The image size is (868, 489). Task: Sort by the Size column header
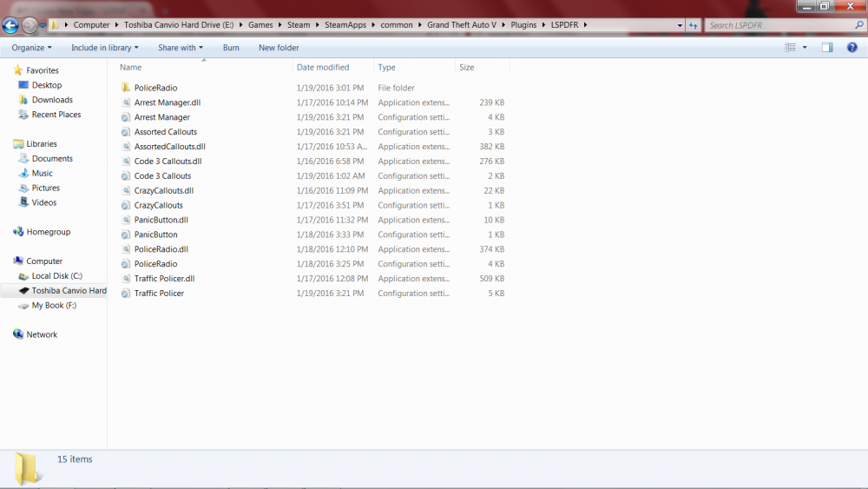467,67
